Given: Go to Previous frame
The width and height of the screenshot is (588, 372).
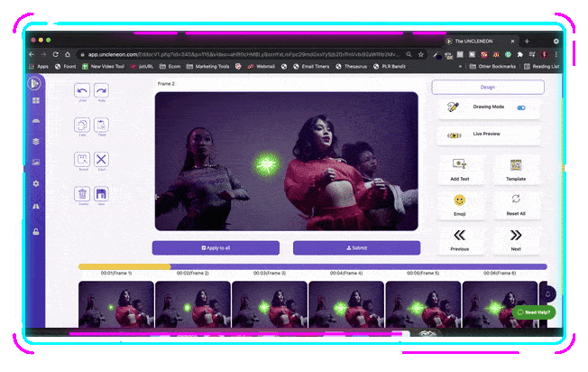Looking at the screenshot, I should [x=460, y=240].
